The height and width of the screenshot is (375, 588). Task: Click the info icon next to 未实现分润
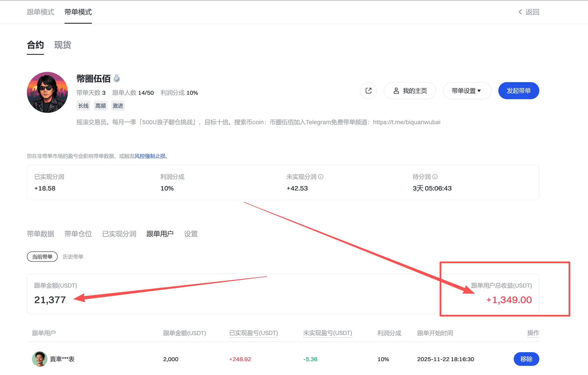tap(321, 177)
